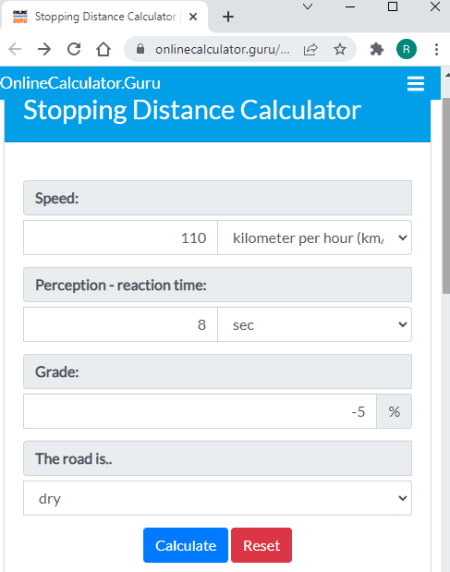Screen dimensions: 450x572
Task: View site security lock information
Action: click(140, 49)
